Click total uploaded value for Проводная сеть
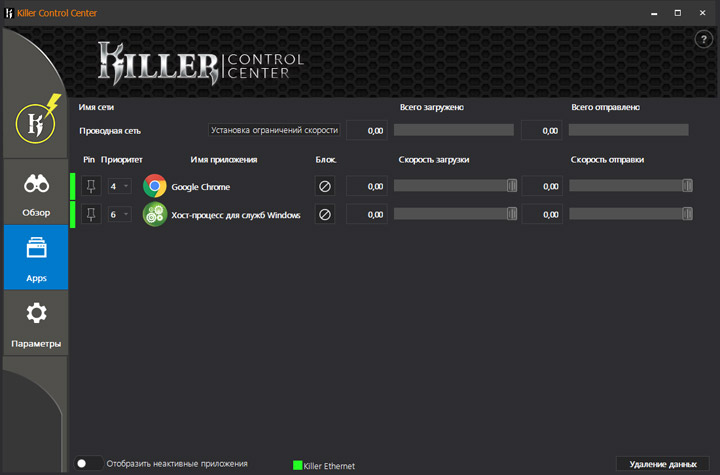This screenshot has width=720, height=475. click(542, 130)
